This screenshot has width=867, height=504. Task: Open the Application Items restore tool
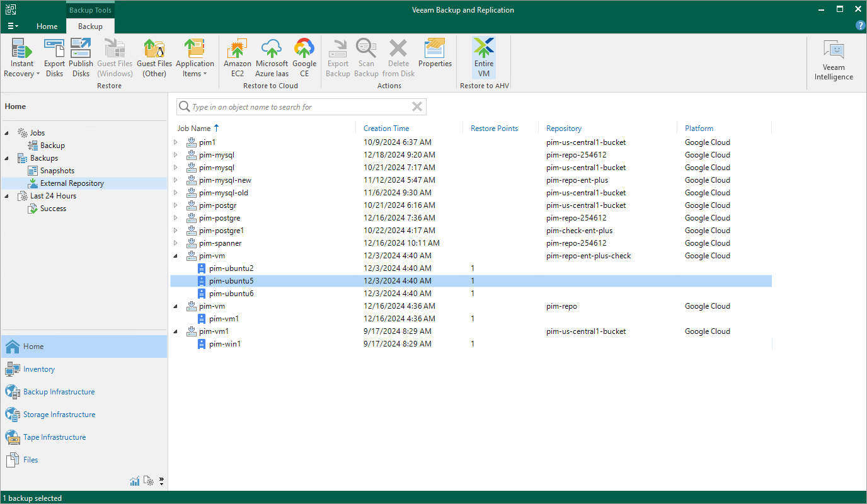(x=195, y=58)
